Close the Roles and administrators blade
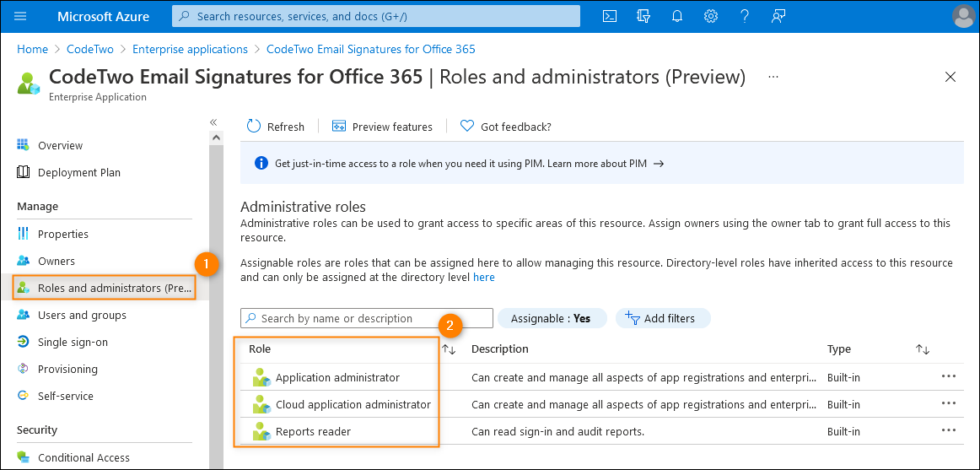This screenshot has height=470, width=980. [x=950, y=77]
